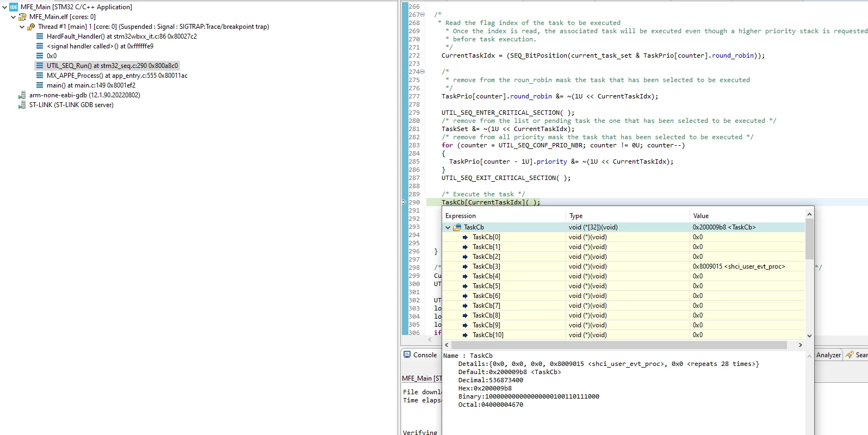868x435 pixels.
Task: Select arm-none-eabi-gdb debugger entry
Action: (85, 95)
